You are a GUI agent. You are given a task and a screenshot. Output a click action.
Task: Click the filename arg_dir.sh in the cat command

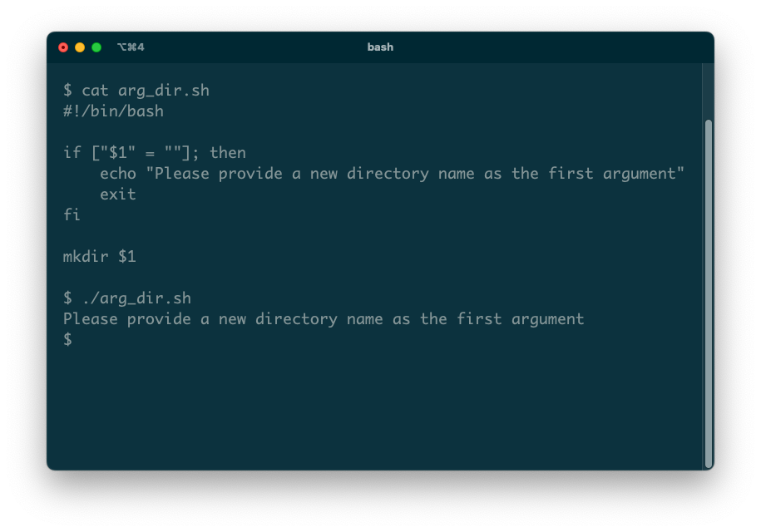163,90
